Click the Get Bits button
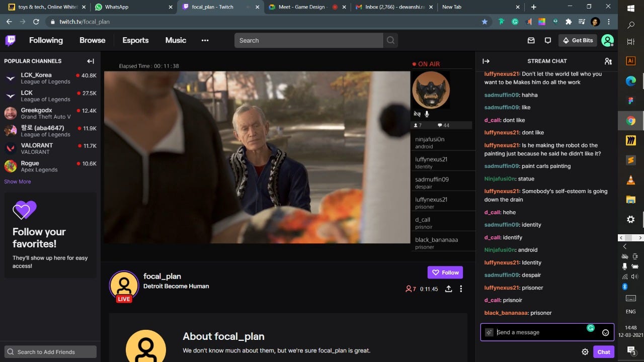The height and width of the screenshot is (362, 644). pos(578,40)
